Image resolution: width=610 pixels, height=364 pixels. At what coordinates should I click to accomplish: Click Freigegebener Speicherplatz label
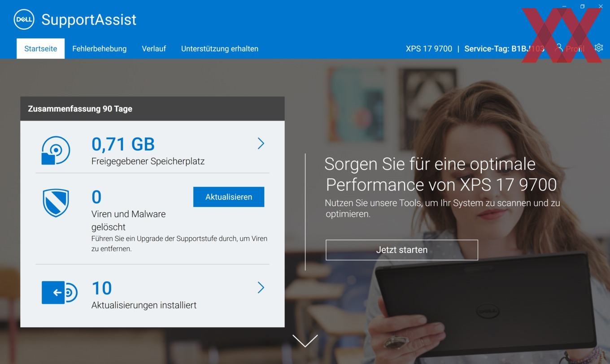(x=148, y=161)
